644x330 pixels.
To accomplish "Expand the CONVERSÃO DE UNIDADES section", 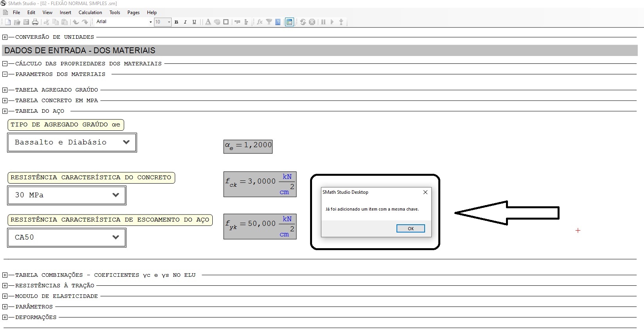I will (5, 37).
